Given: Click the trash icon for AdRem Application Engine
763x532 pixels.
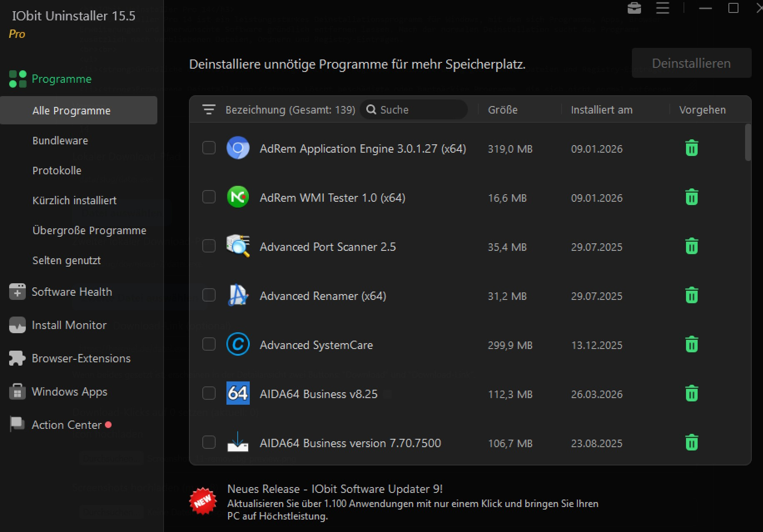Looking at the screenshot, I should pyautogui.click(x=691, y=148).
